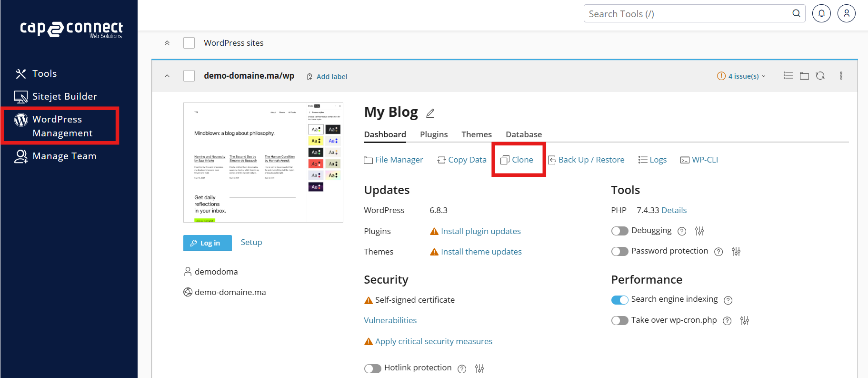The height and width of the screenshot is (378, 868).
Task: Open the Setup link
Action: [251, 242]
